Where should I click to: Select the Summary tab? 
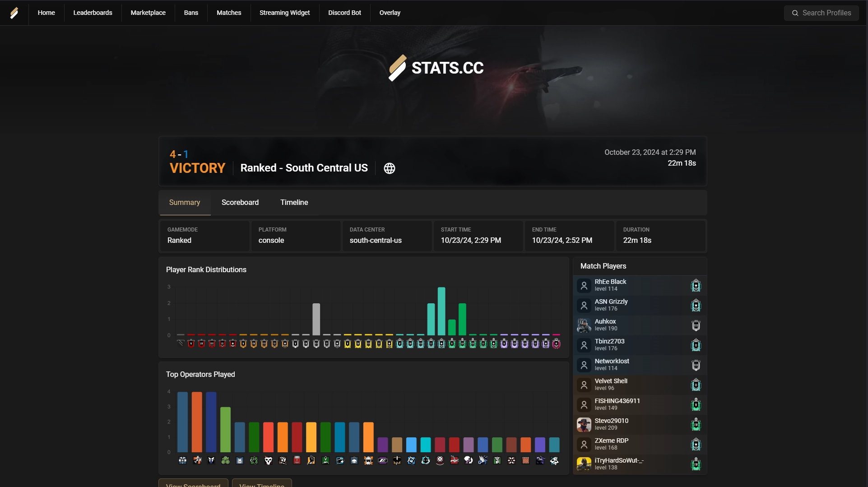[184, 203]
